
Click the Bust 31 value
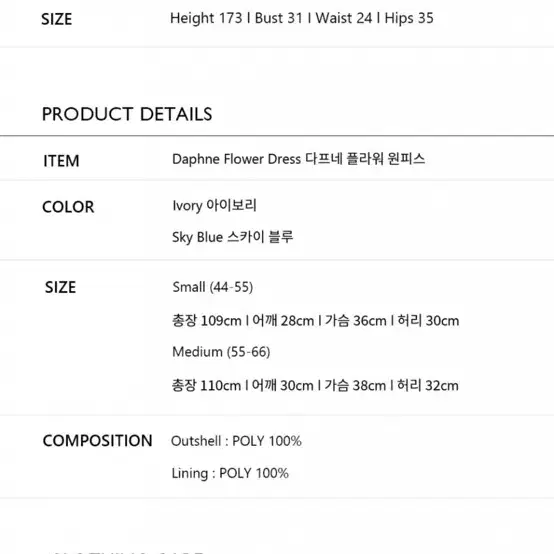click(279, 18)
